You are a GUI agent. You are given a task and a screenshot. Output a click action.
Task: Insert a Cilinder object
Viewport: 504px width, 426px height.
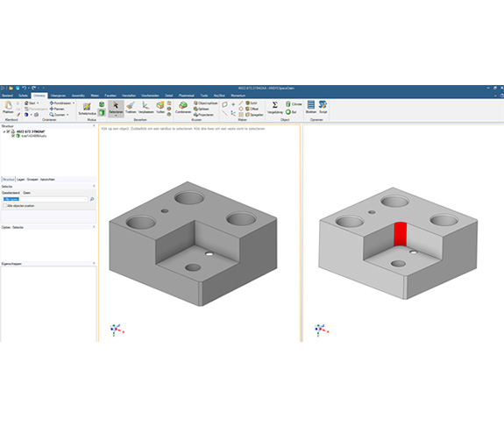coord(294,104)
